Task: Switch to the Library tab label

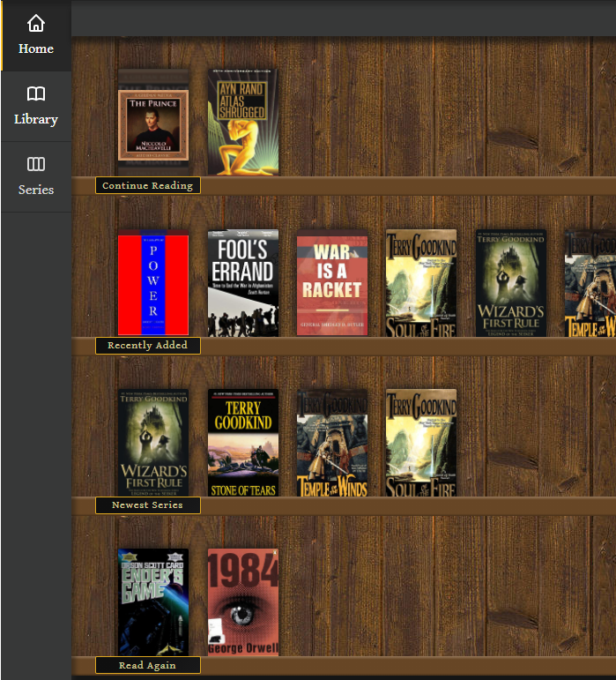Action: coord(36,119)
